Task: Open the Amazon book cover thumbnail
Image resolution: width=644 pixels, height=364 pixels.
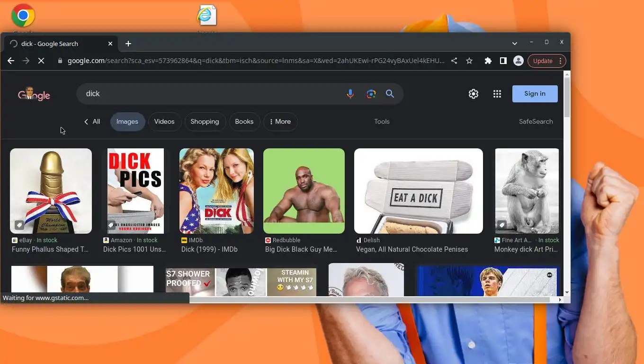Action: click(135, 191)
